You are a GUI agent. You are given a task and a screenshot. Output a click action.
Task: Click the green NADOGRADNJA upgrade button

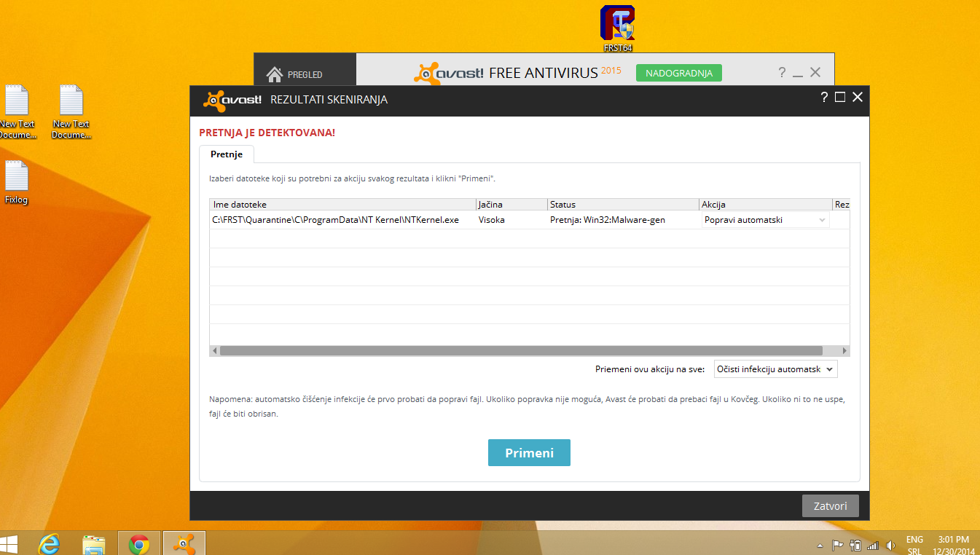[x=679, y=73]
